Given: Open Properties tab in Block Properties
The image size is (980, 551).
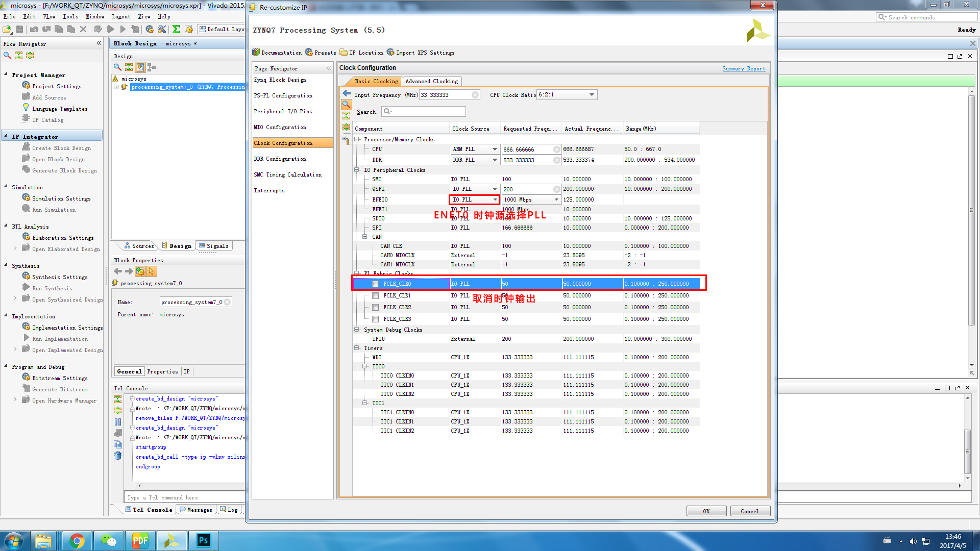Looking at the screenshot, I should coord(163,371).
